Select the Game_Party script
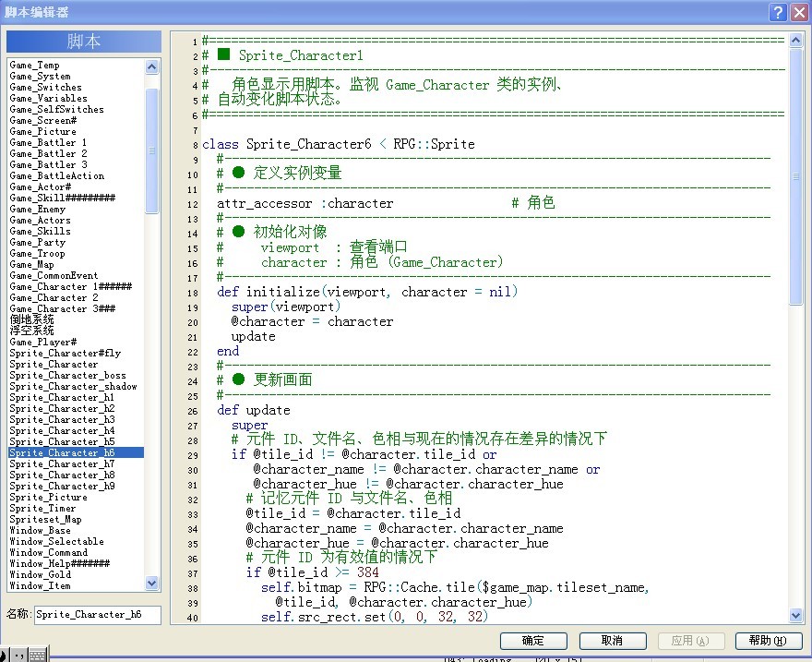Screen dimensions: 812x662 point(38,243)
